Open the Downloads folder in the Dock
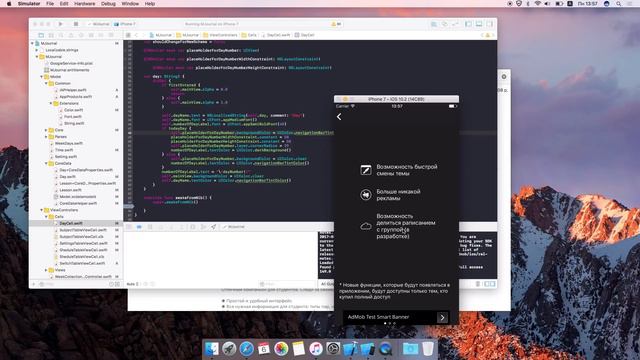Viewport: 640px width, 360px height. pos(410,349)
